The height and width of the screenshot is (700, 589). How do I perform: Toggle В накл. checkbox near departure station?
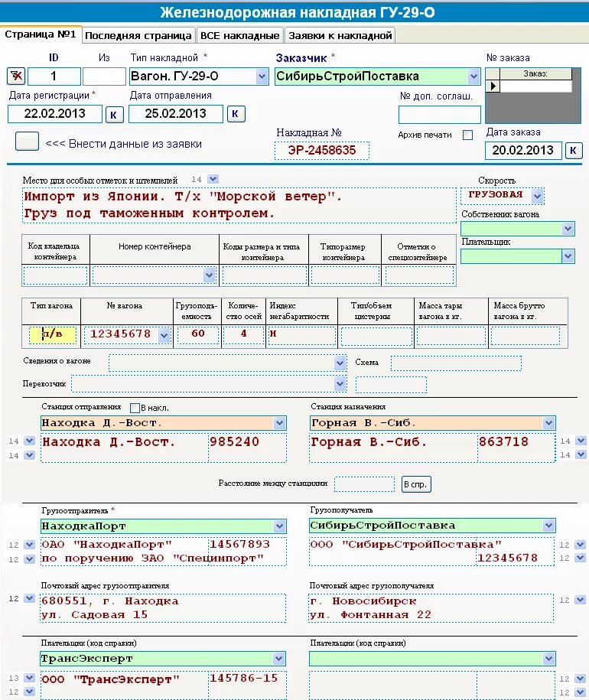click(135, 408)
